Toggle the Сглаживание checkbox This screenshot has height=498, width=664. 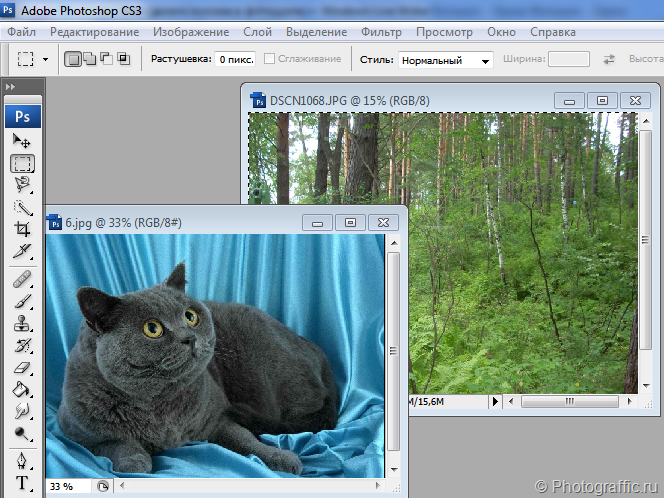pyautogui.click(x=269, y=58)
